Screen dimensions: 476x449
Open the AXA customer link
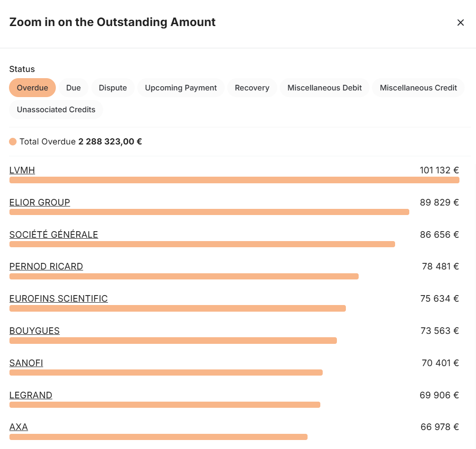click(x=18, y=427)
